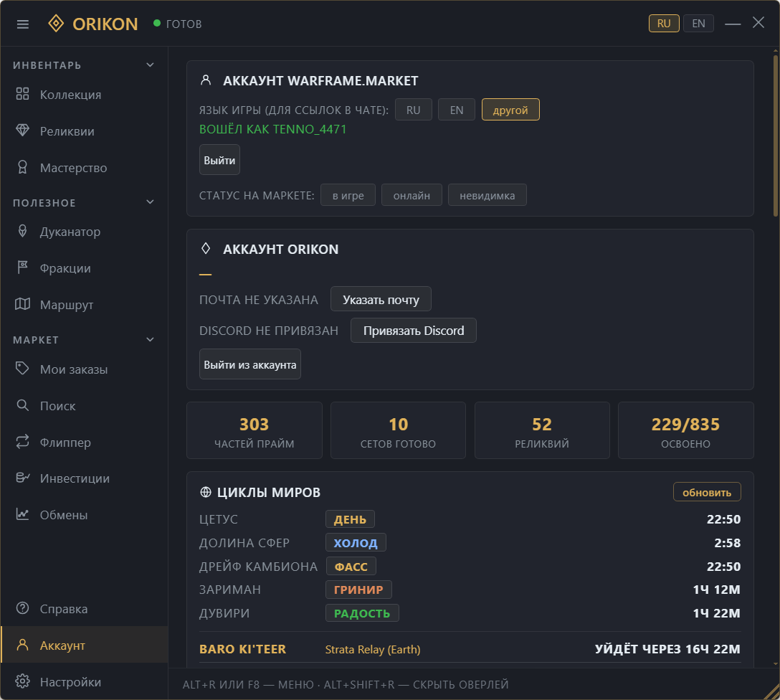Go to Дуканатор page
Screen dimensions: 780x700
pos(84,232)
